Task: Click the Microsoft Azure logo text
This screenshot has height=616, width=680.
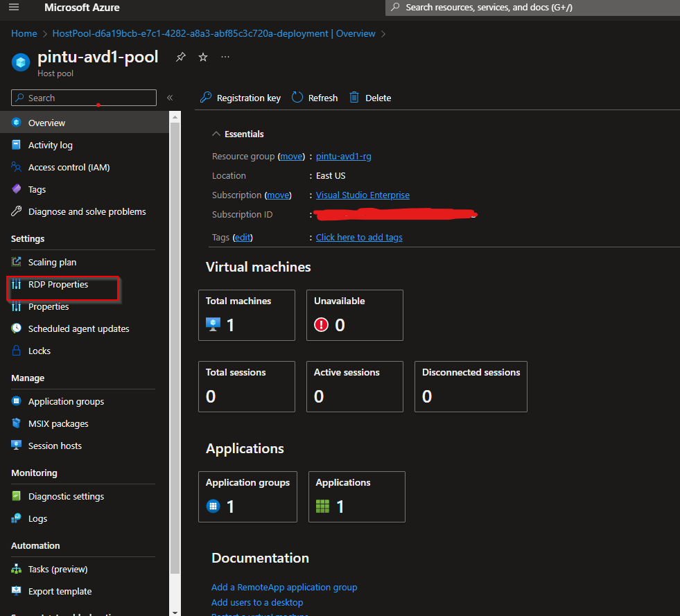Action: pyautogui.click(x=82, y=8)
